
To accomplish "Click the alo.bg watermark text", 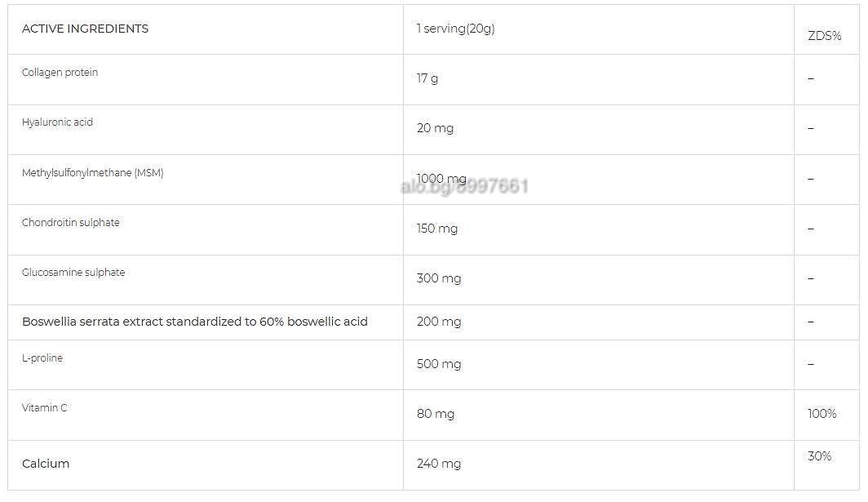I will [464, 186].
